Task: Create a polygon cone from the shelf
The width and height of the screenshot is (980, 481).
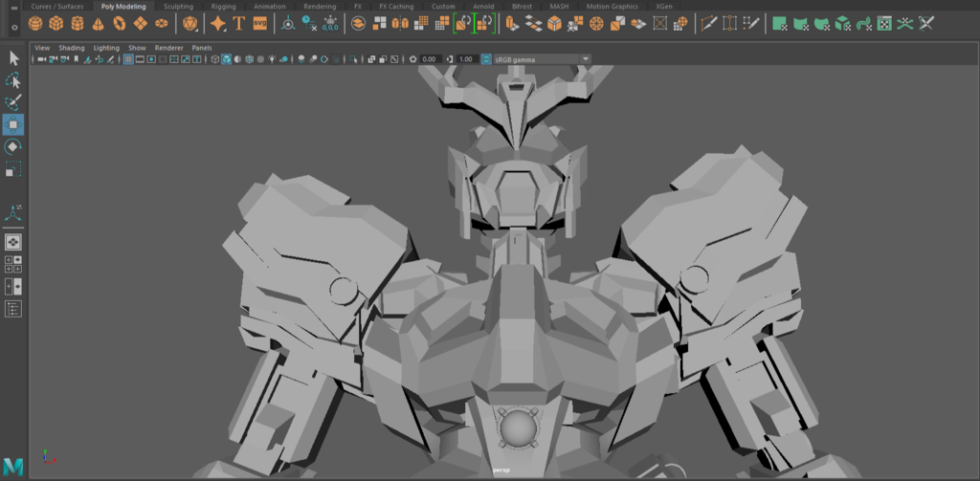Action: (99, 24)
